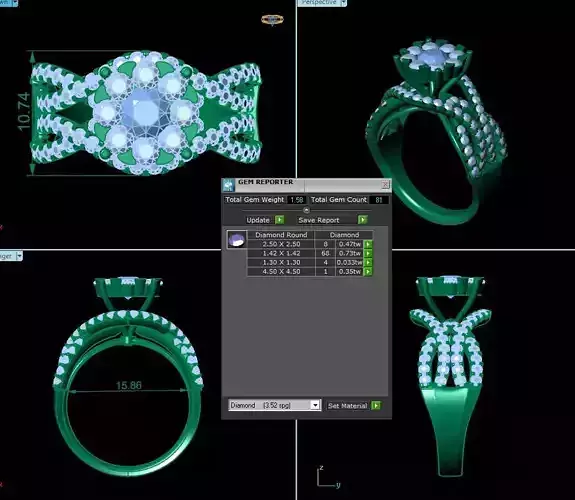This screenshot has height=500, width=575.
Task: Click the 15.86 inner diameter dimension
Action: (x=128, y=386)
